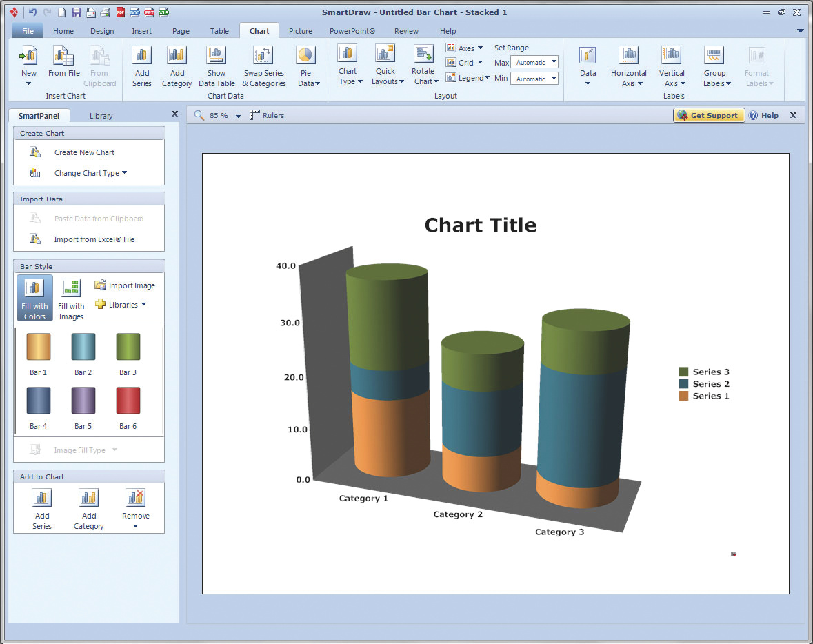
Task: Switch to the Table ribbon tab
Action: pos(219,31)
